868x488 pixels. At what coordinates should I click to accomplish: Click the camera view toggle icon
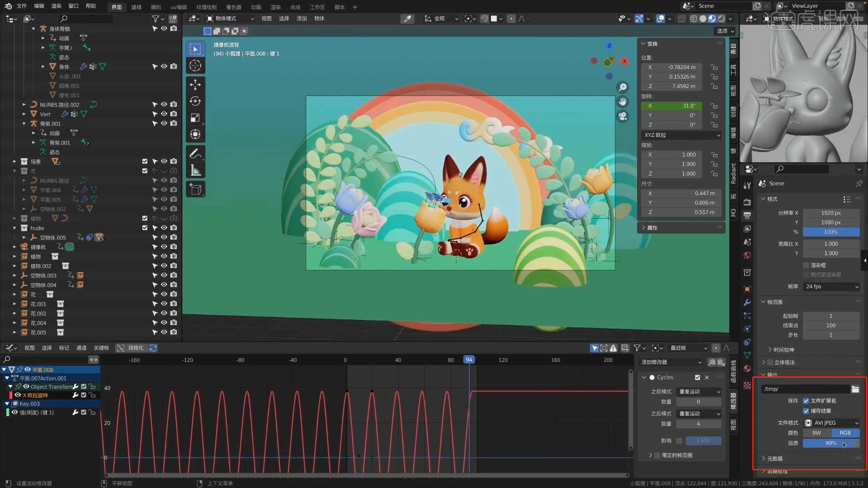[x=623, y=116]
